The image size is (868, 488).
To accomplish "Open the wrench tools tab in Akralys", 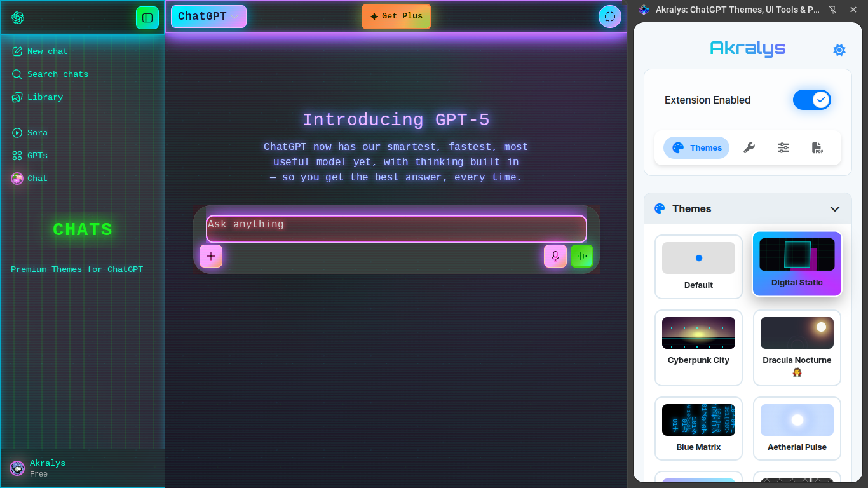I will pos(749,148).
